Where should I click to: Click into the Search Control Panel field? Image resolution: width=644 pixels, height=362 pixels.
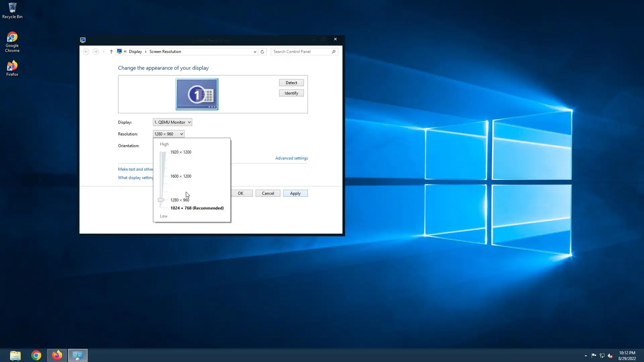coord(300,52)
